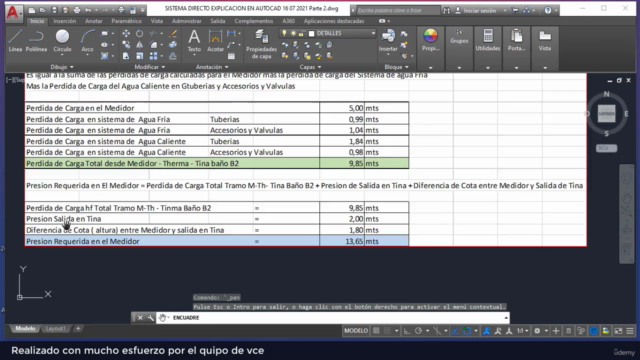Viewport: 640px width, 360px height.
Task: Toggle snap mode in status bar
Action: tap(388, 331)
